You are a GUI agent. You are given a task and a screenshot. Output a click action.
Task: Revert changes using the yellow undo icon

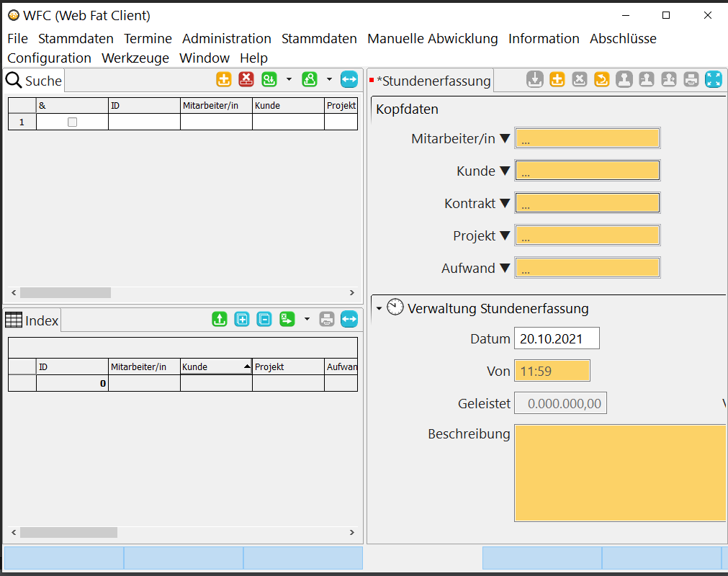[x=601, y=79]
